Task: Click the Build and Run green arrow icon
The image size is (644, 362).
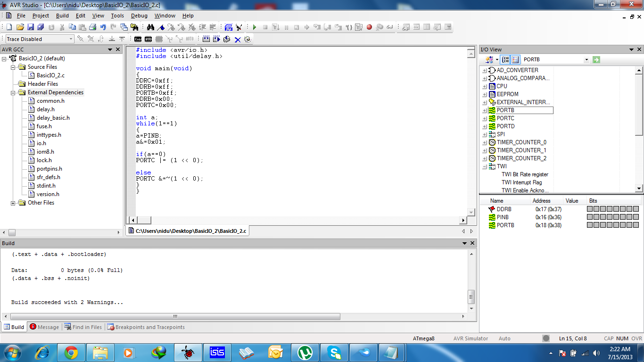Action: click(216, 39)
